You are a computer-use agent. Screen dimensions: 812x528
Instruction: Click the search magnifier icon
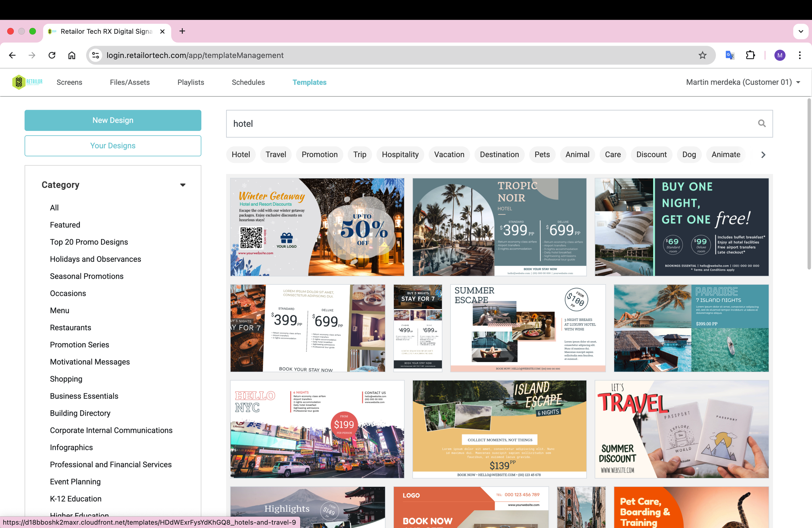coord(762,123)
